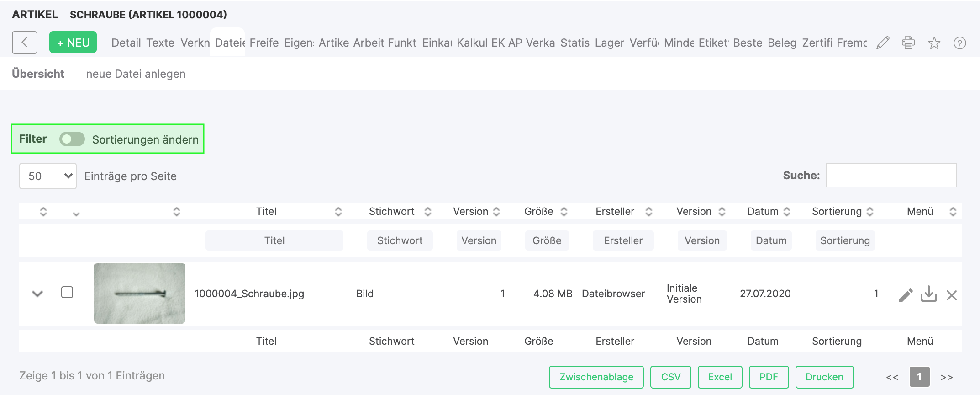Open the help question mark icon
980x395 pixels.
click(x=959, y=43)
